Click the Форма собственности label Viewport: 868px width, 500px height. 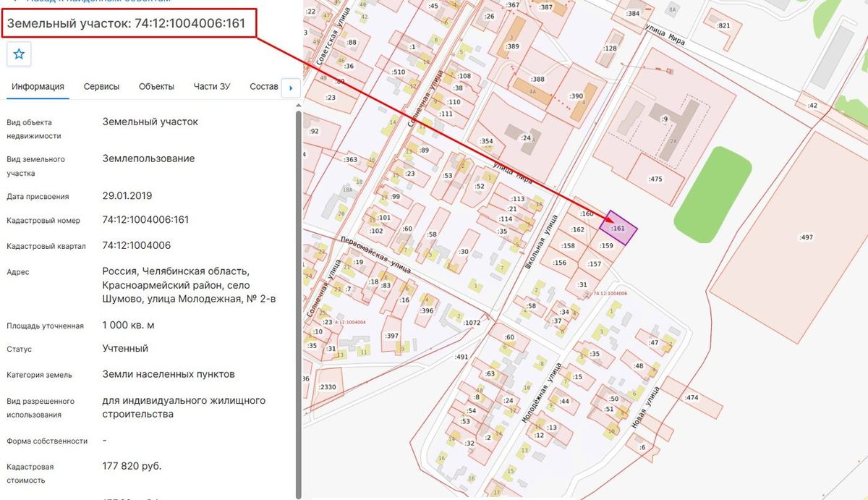47,441
